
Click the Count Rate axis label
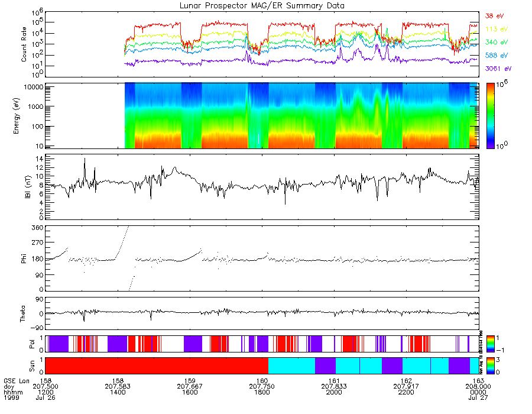coord(24,44)
